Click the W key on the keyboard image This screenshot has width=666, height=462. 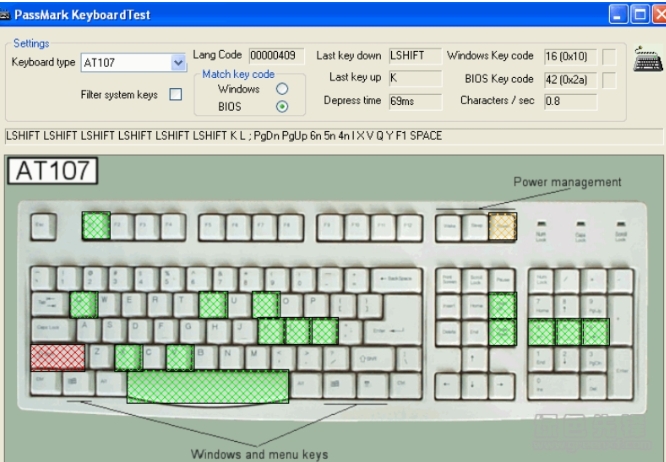click(x=109, y=304)
